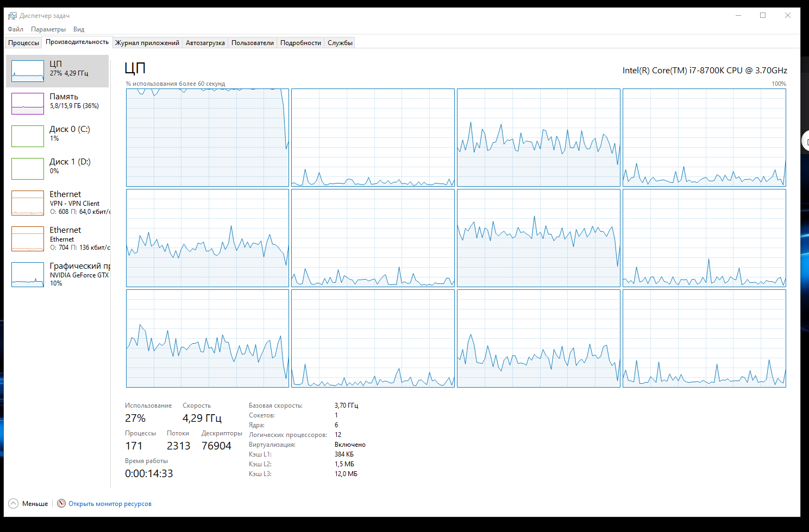Open VPN Client Ethernet graph icon
Viewport: 809px width, 532px height.
point(28,203)
